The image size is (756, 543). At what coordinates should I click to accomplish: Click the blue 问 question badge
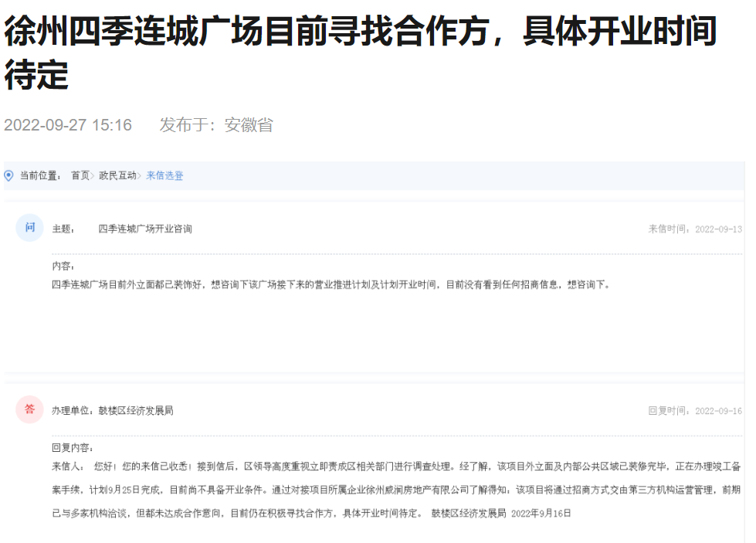coord(30,227)
